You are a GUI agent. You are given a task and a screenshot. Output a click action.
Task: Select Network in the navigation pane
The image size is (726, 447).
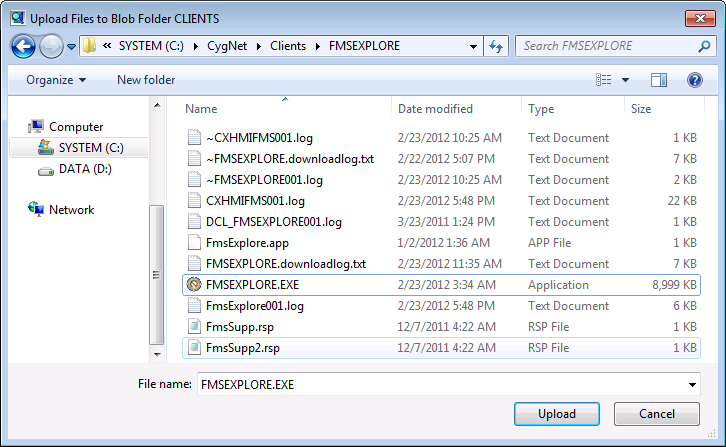coord(72,210)
